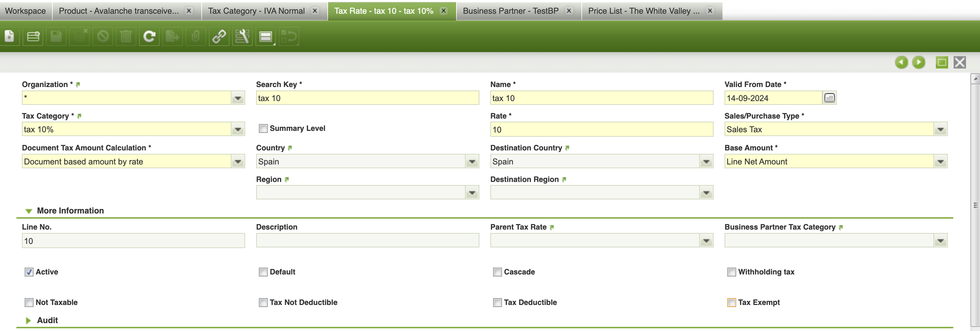Viewport: 980px width, 331px height.
Task: Open the Sales/Purchase Type dropdown
Action: (940, 130)
